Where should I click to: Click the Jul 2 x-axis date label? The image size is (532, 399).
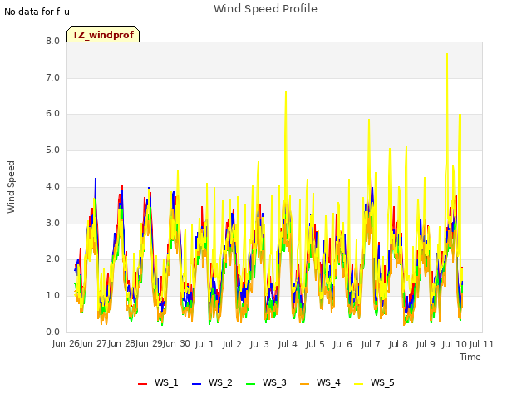(x=232, y=344)
